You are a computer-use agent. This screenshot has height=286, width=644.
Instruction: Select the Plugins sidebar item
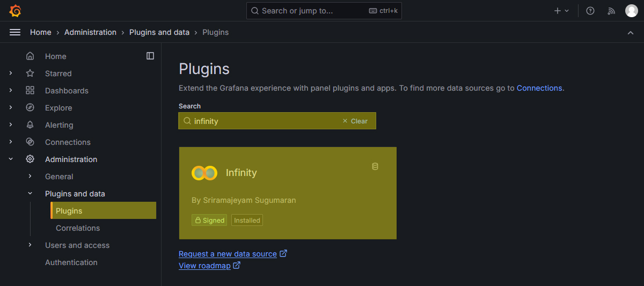coord(104,211)
